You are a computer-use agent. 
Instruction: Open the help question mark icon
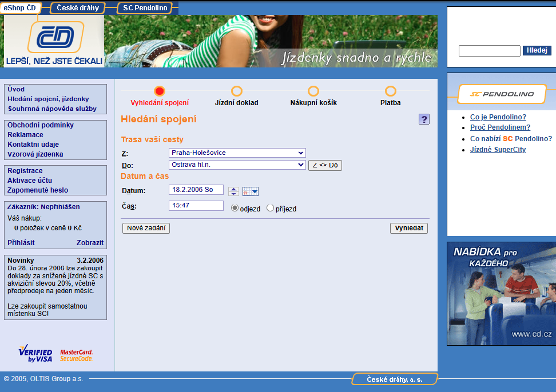point(424,119)
